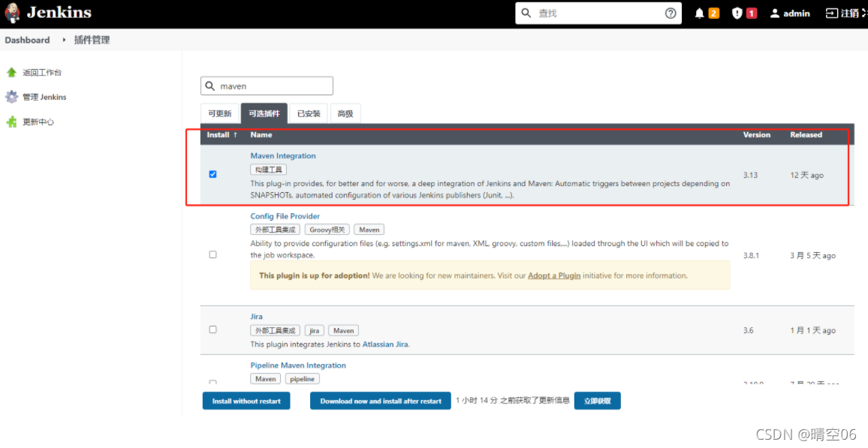Click the 返回工作台 sidebar link
The width and height of the screenshot is (868, 448).
[42, 73]
